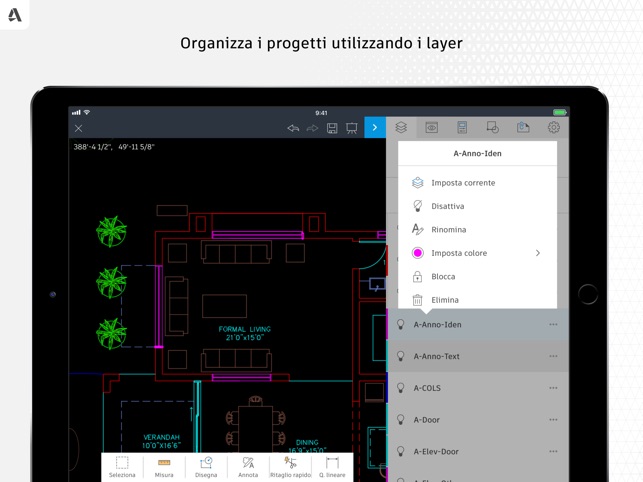Click the DINING room label

307,446
